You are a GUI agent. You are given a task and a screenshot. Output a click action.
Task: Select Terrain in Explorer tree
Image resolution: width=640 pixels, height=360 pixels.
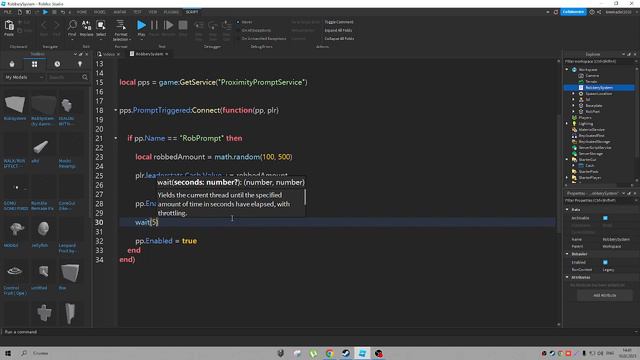pos(591,82)
